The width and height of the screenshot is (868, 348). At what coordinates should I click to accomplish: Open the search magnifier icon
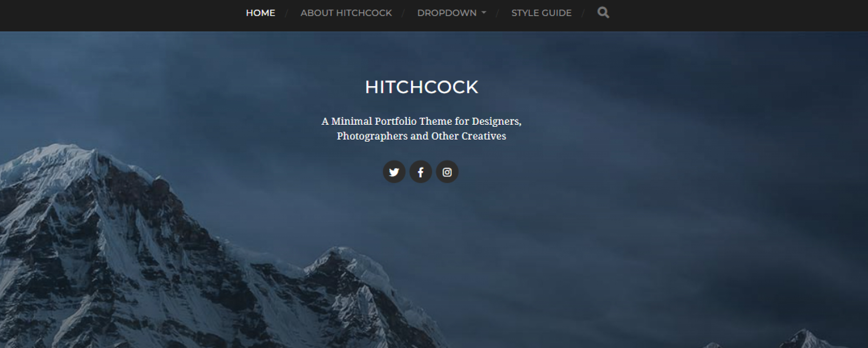(x=603, y=13)
